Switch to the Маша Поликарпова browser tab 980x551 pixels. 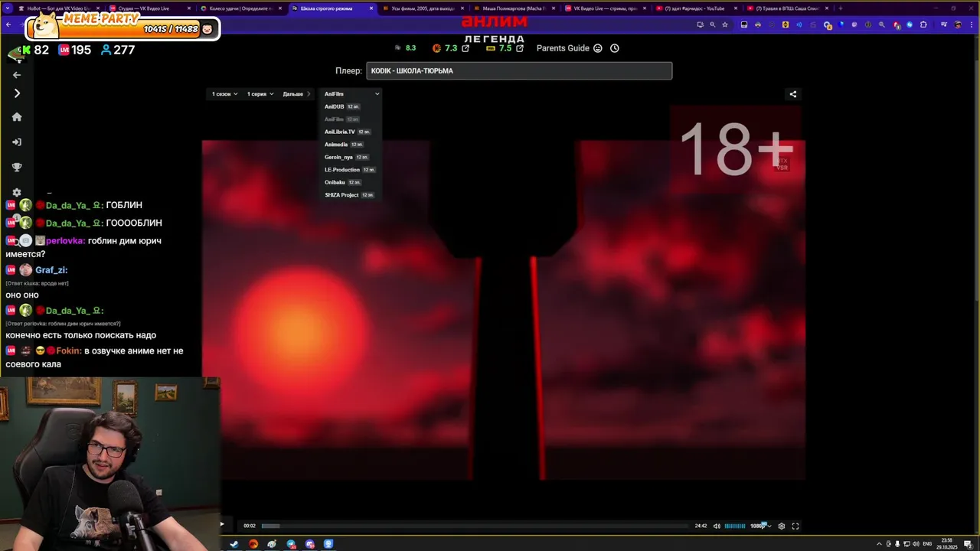pyautogui.click(x=514, y=8)
